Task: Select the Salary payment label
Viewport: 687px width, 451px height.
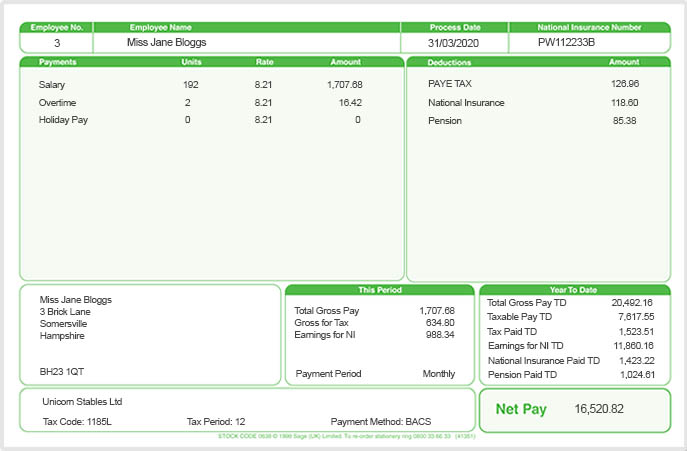Action: tap(52, 85)
